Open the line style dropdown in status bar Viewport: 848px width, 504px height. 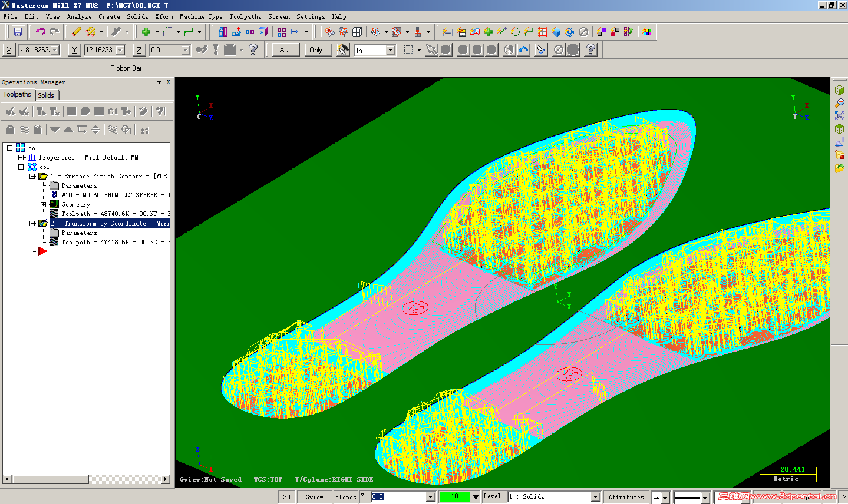(705, 498)
